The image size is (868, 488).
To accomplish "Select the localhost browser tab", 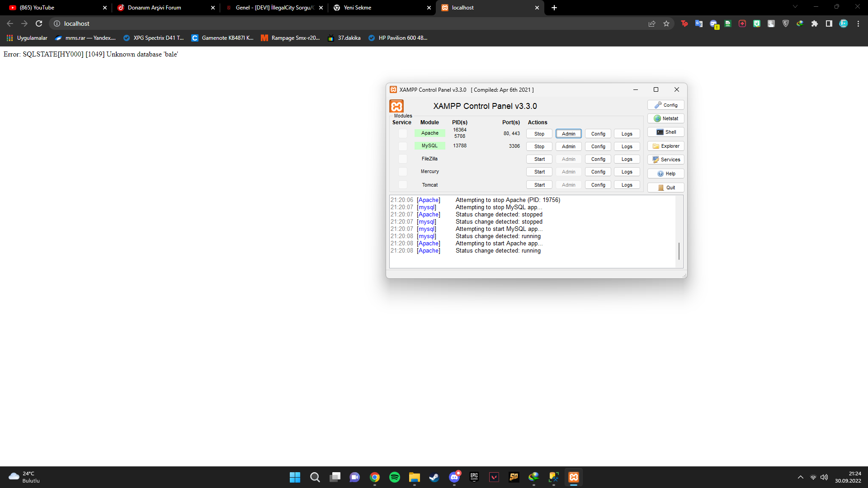I will click(490, 8).
